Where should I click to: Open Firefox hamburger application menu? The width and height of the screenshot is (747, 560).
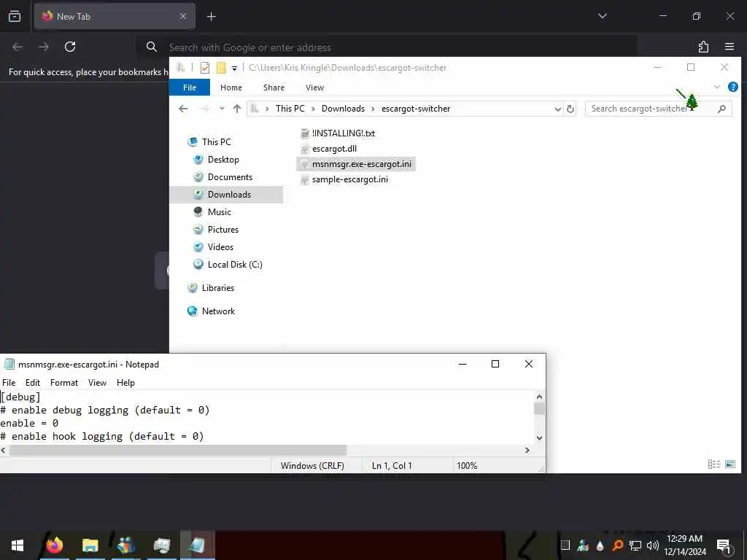(729, 47)
